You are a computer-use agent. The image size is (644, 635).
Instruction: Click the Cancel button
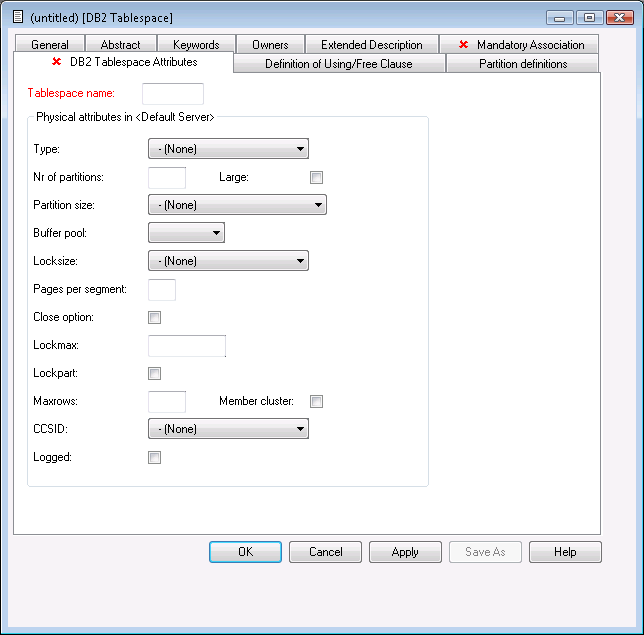pyautogui.click(x=325, y=552)
